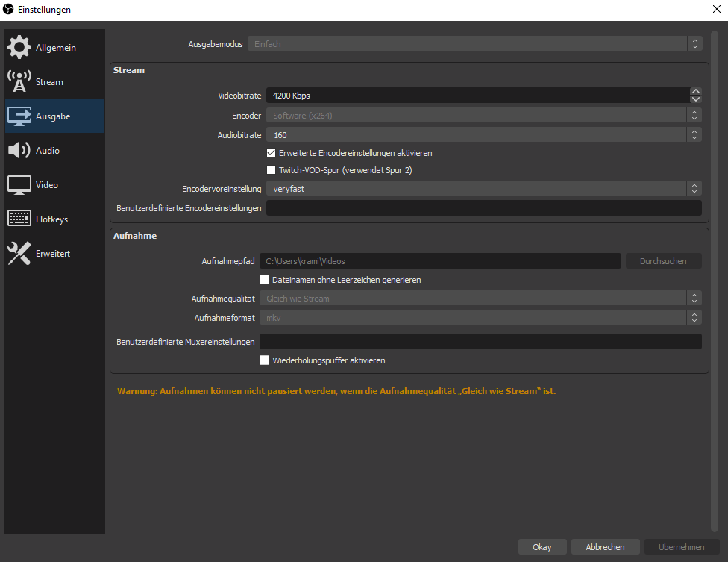The image size is (728, 562).
Task: Open Stream settings via antenna icon
Action: coord(19,81)
